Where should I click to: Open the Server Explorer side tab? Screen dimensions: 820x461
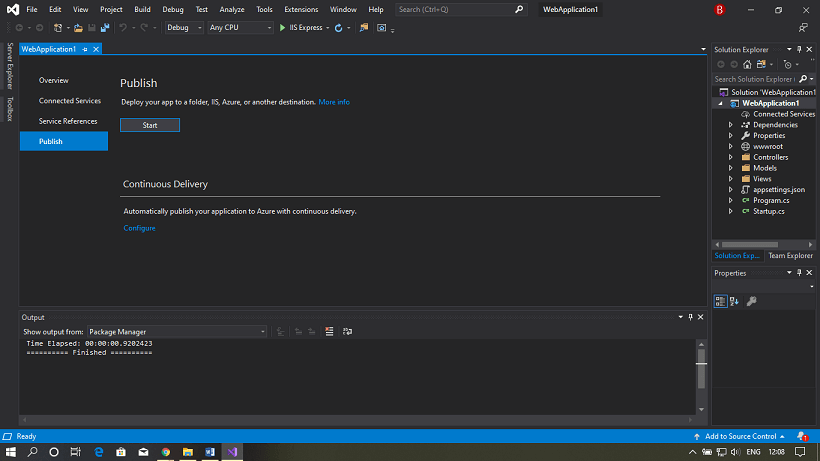(x=9, y=66)
